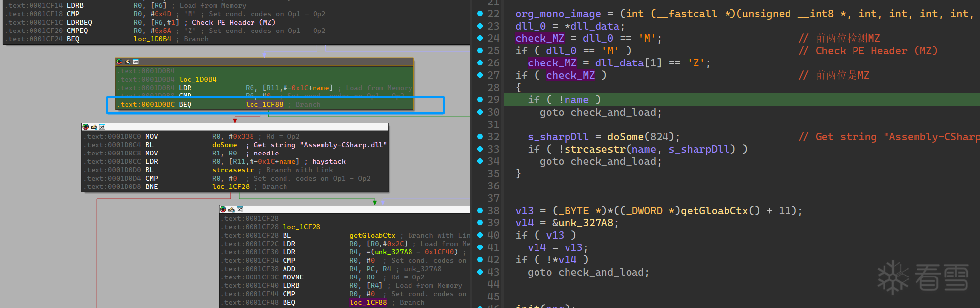Toggle the breakpoint dot at pseudocode line 25
980x308 pixels.
pos(480,51)
